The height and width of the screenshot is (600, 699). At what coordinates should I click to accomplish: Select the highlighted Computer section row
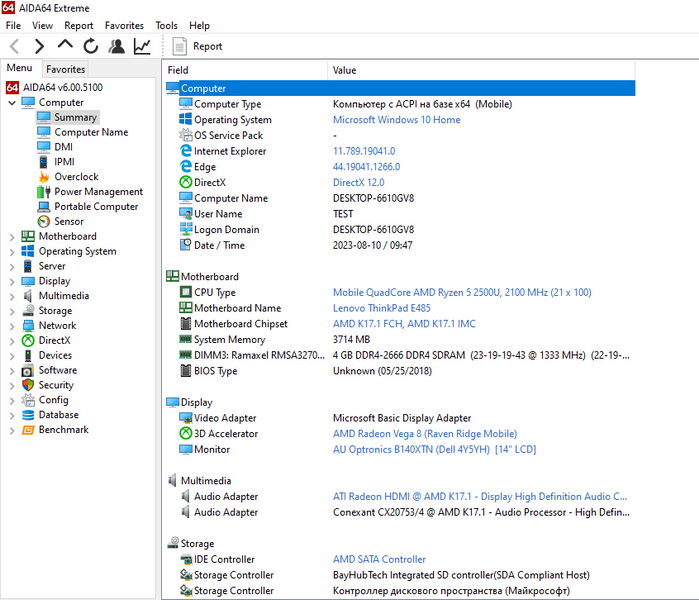pyautogui.click(x=400, y=88)
